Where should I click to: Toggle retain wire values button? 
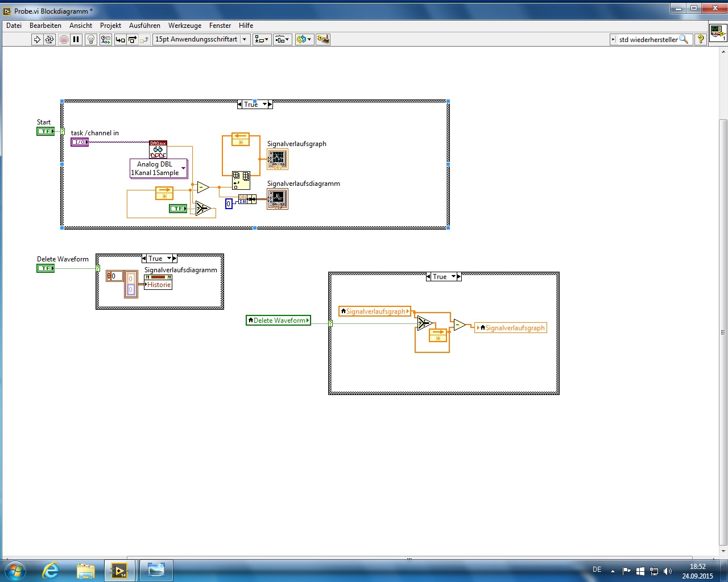pyautogui.click(x=106, y=39)
